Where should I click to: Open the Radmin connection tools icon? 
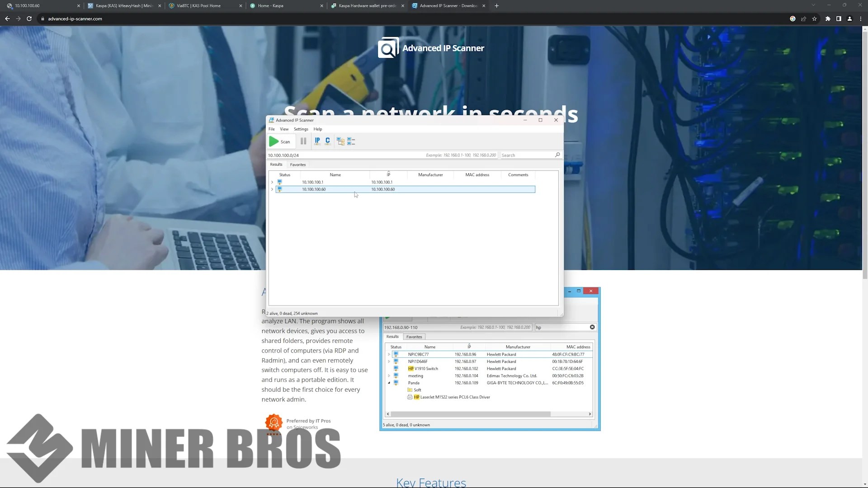[340, 141]
